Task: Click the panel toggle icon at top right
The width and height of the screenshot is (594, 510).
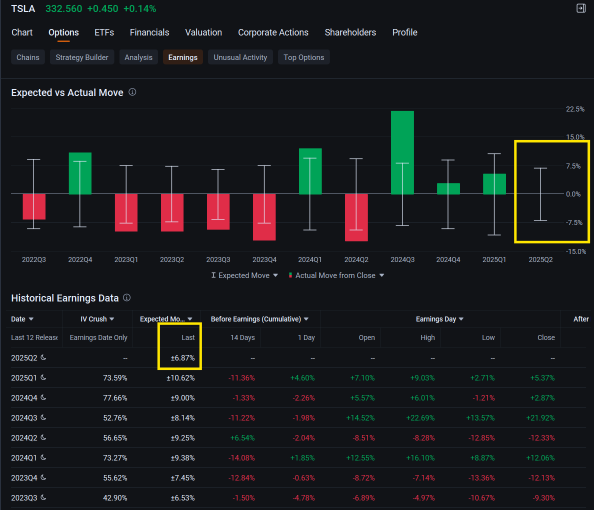Action: (x=581, y=8)
